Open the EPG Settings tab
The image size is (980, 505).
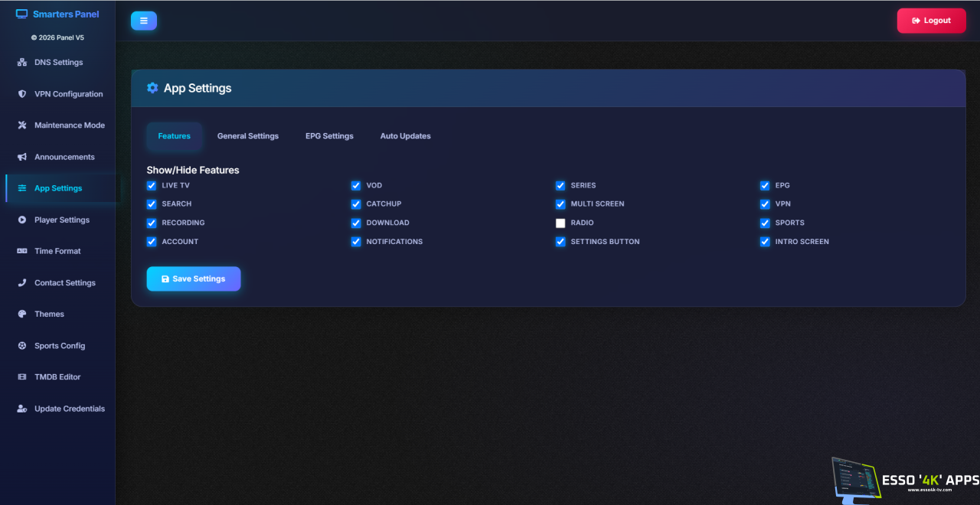329,136
